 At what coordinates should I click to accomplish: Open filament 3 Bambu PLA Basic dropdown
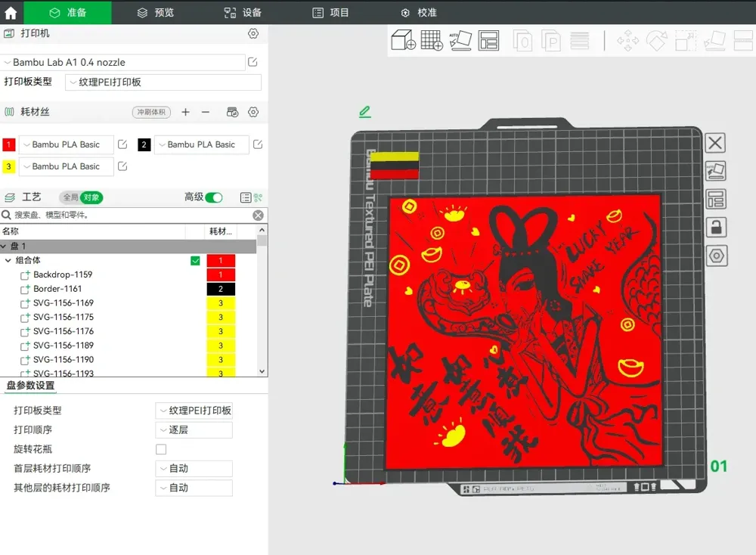click(67, 166)
